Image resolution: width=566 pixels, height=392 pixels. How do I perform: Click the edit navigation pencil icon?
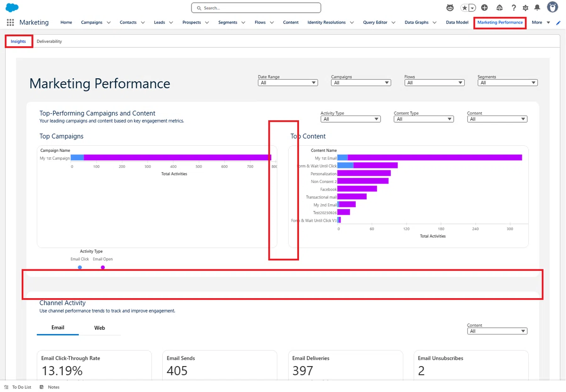point(559,23)
